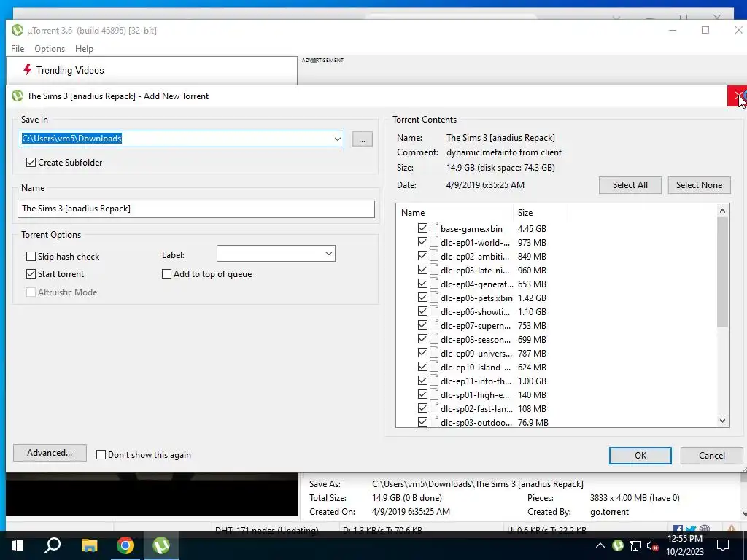Uncheck the 1.00 GB dlc-ep11 file
The width and height of the screenshot is (747, 560).
click(x=422, y=381)
